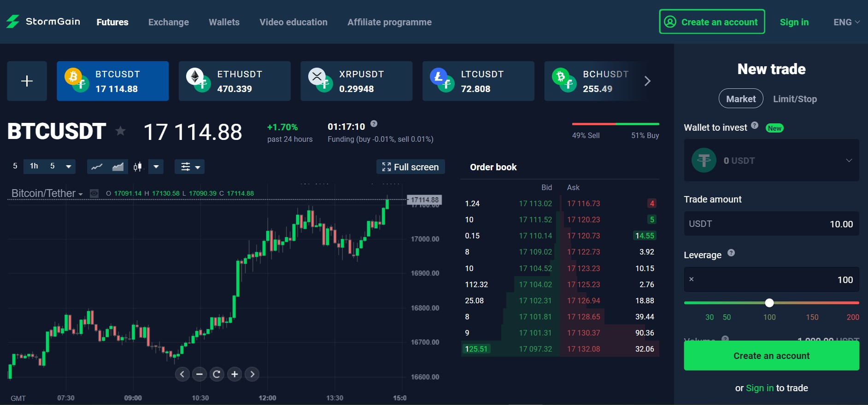Click the leverage slider handle
Viewport: 868px width, 405px height.
click(769, 303)
